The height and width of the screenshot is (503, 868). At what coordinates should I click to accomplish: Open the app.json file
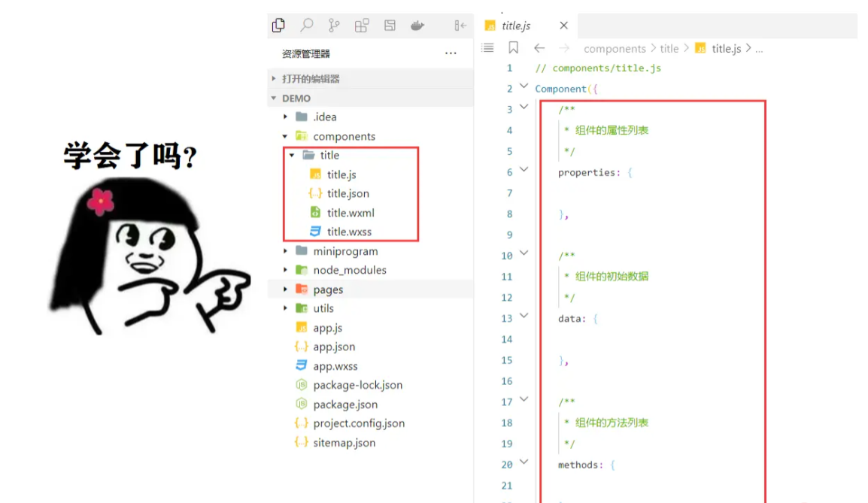pyautogui.click(x=334, y=347)
